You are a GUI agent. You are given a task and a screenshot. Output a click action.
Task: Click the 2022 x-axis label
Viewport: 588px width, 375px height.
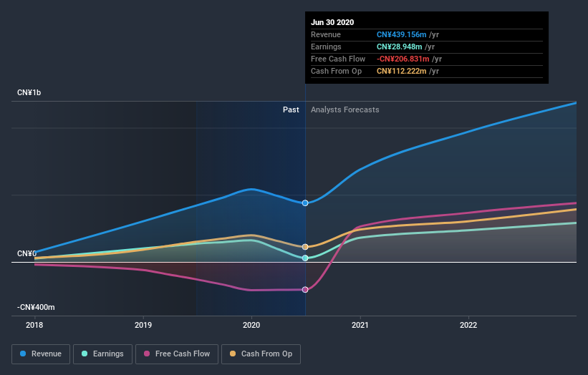pos(468,325)
